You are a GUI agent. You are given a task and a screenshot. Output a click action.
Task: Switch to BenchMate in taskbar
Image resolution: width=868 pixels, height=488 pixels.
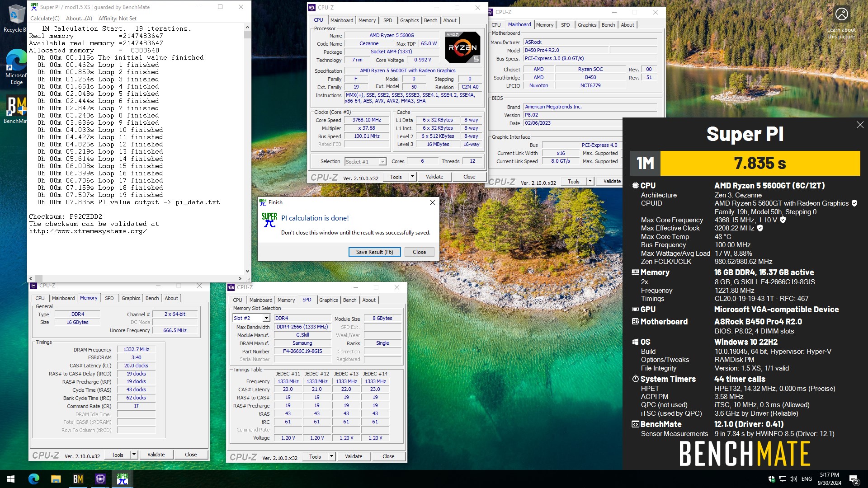pos(78,479)
